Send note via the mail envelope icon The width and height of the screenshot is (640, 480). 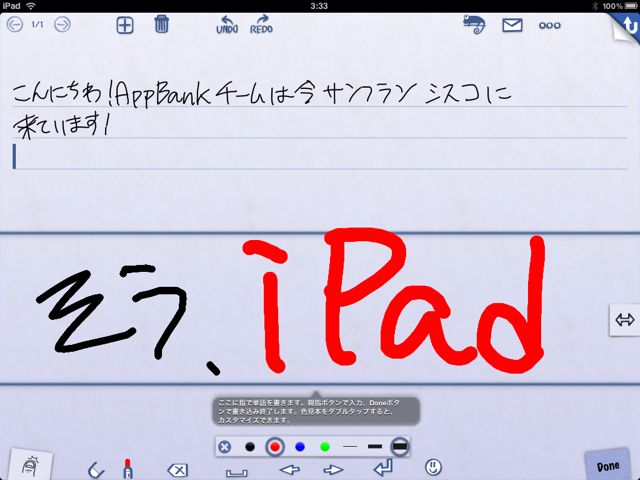click(x=512, y=25)
